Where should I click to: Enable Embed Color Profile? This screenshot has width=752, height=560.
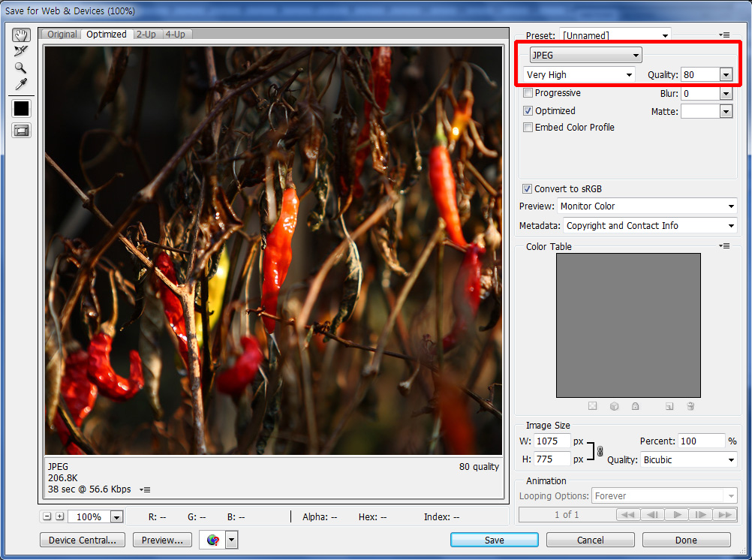[528, 128]
